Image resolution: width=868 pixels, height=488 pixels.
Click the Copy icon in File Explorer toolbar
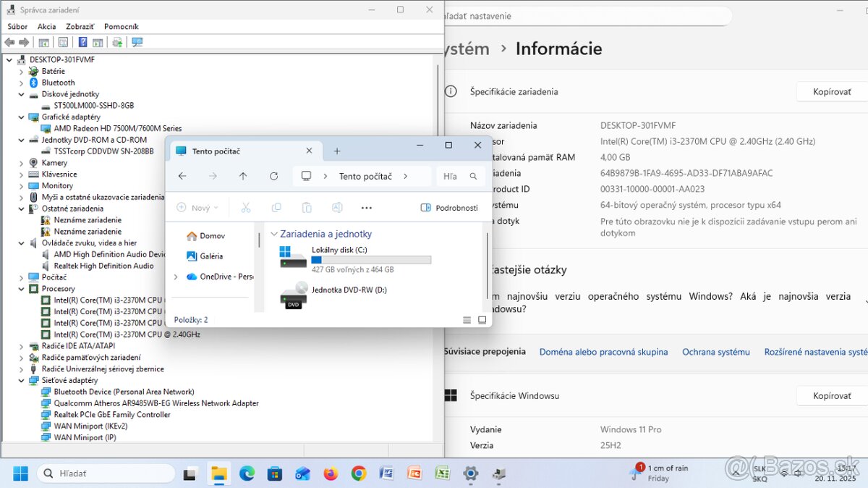[x=276, y=207]
